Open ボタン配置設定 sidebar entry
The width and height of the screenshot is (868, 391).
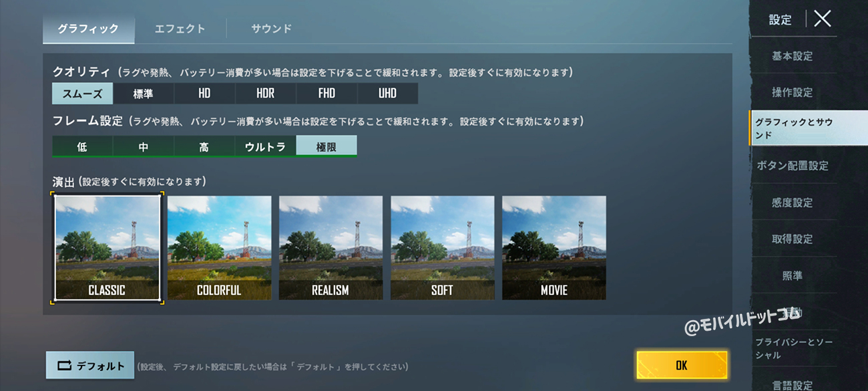point(793,166)
